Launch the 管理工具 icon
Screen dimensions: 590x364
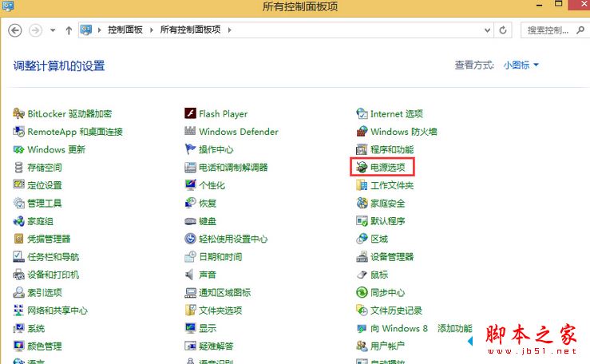click(18, 203)
